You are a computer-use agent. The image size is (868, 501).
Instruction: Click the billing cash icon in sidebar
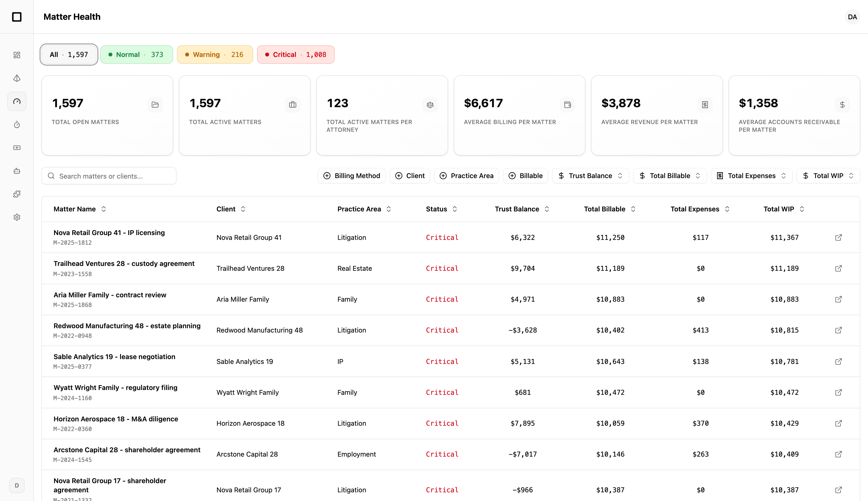click(17, 148)
